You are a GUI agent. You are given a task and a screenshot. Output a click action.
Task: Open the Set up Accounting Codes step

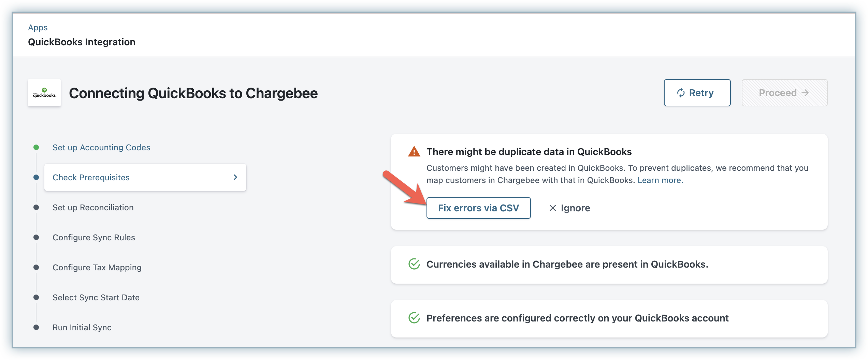coord(101,148)
